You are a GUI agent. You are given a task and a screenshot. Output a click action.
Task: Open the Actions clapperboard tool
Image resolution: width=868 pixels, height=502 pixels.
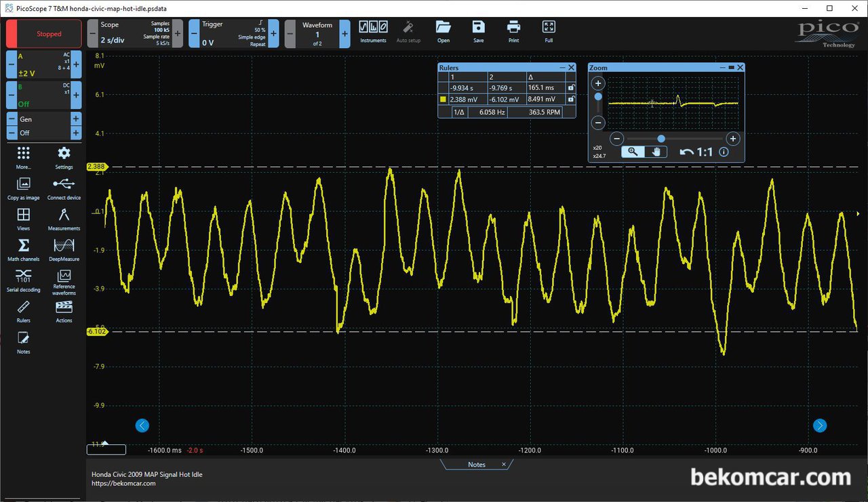point(64,311)
